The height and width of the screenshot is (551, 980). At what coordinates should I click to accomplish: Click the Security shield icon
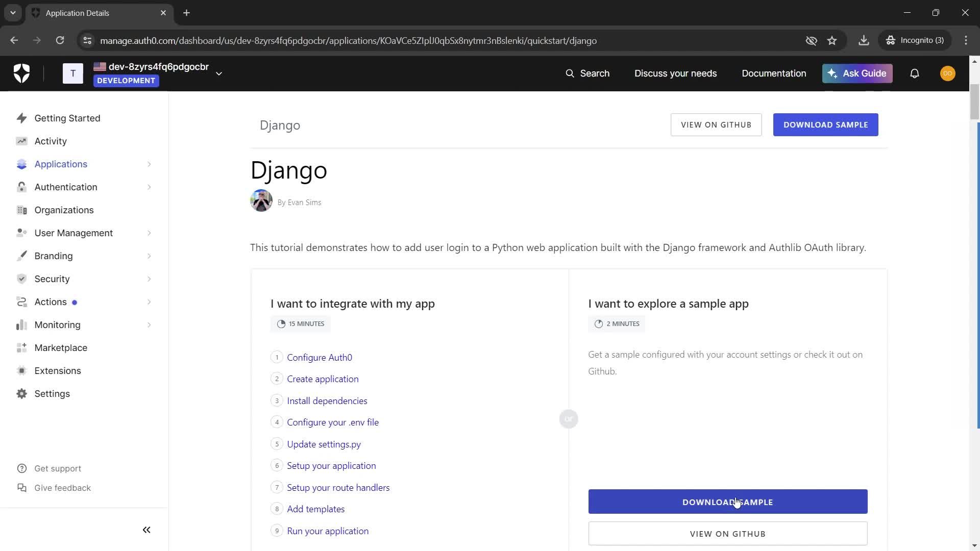[21, 279]
